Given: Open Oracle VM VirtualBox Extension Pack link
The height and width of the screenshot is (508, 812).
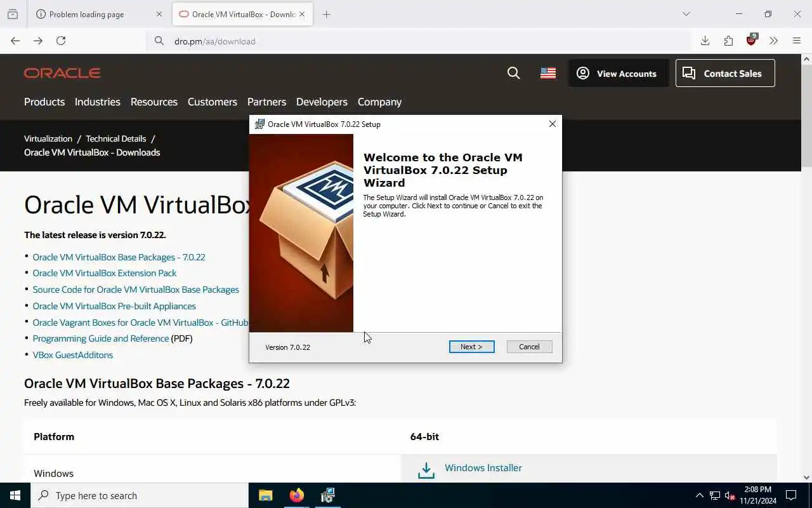Looking at the screenshot, I should point(105,273).
